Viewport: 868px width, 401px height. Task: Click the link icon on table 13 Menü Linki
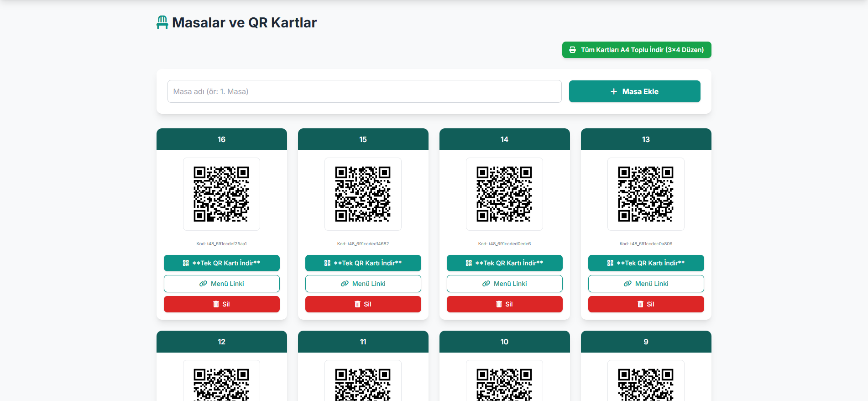[627, 284]
